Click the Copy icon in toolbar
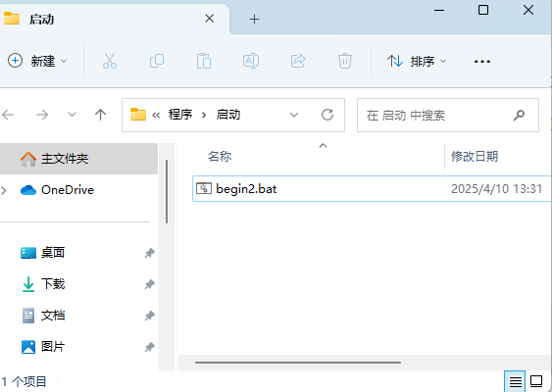552x392 pixels. 157,61
